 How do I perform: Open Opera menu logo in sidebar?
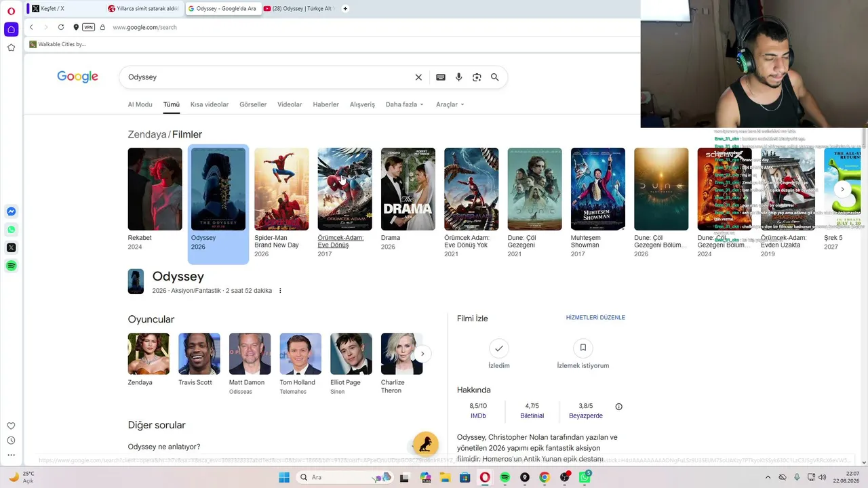pos(11,11)
